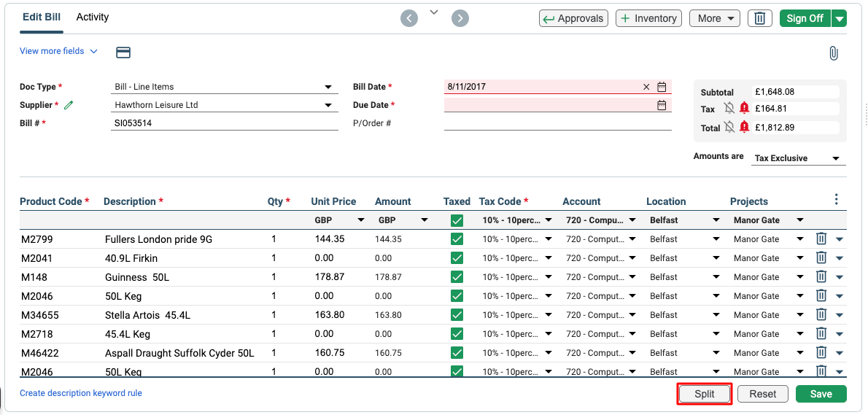The width and height of the screenshot is (868, 415).
Task: Untick Taxed for 45.4L Keg
Action: click(457, 333)
